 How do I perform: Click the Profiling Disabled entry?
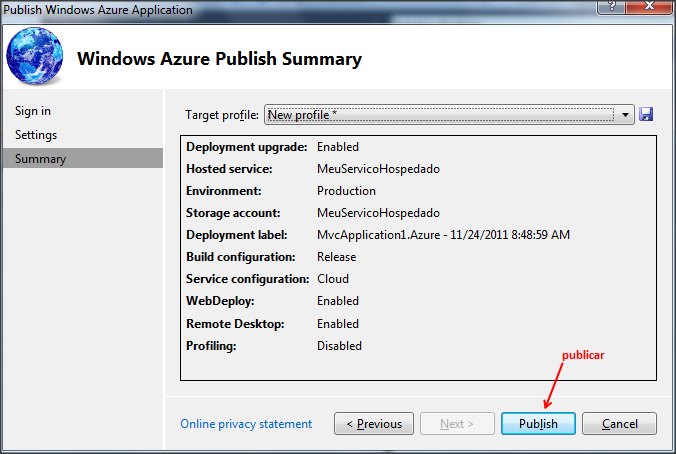click(x=274, y=346)
